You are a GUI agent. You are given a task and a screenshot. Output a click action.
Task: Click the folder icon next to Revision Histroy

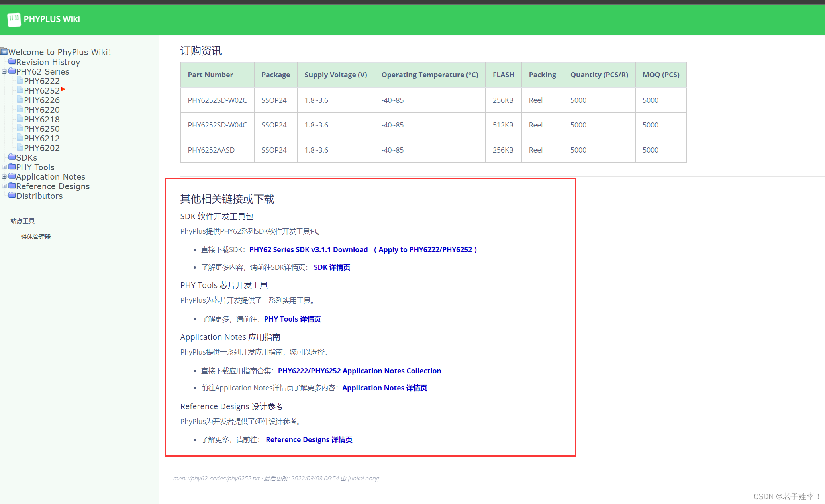(x=12, y=61)
